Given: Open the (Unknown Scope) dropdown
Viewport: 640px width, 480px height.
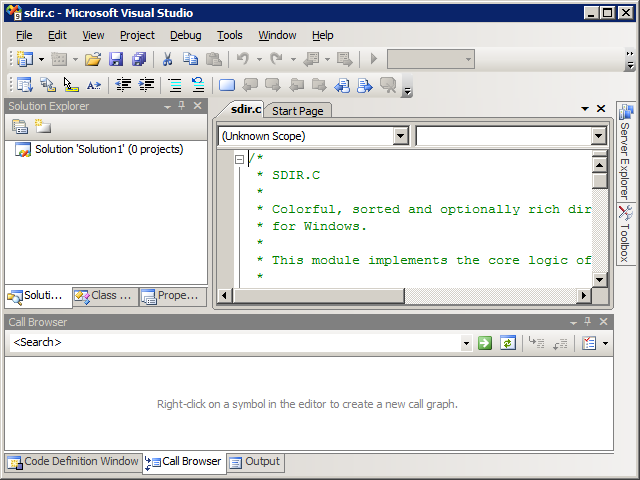Looking at the screenshot, I should (400, 136).
